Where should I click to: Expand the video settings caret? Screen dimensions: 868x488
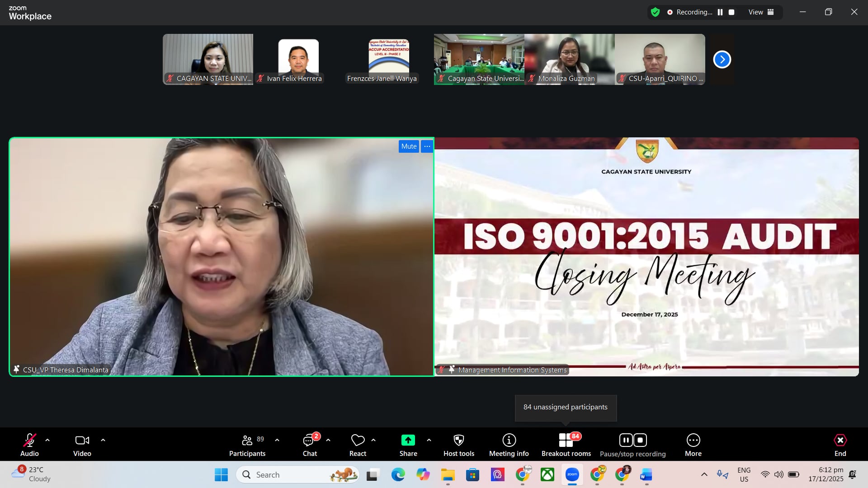click(103, 440)
